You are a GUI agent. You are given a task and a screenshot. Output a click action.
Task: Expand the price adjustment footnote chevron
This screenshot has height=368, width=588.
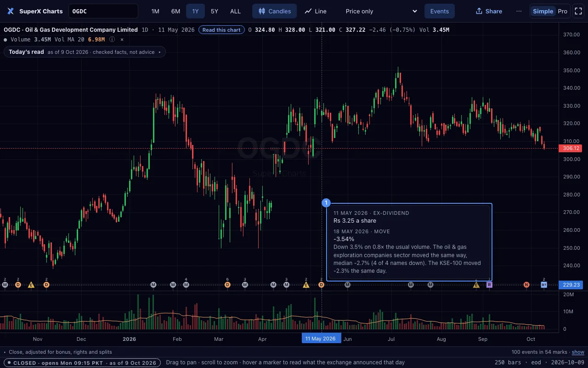5,352
